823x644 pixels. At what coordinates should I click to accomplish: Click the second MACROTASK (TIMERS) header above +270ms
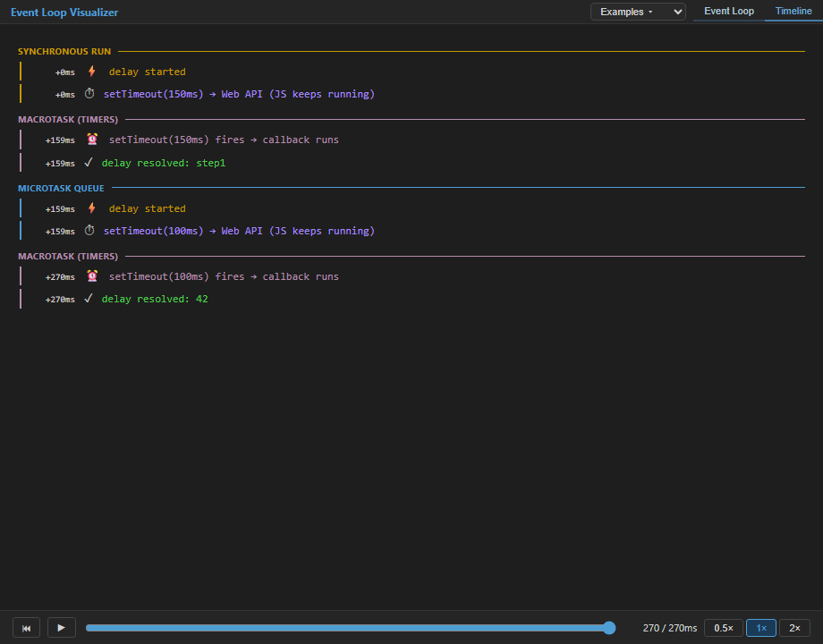coord(68,256)
